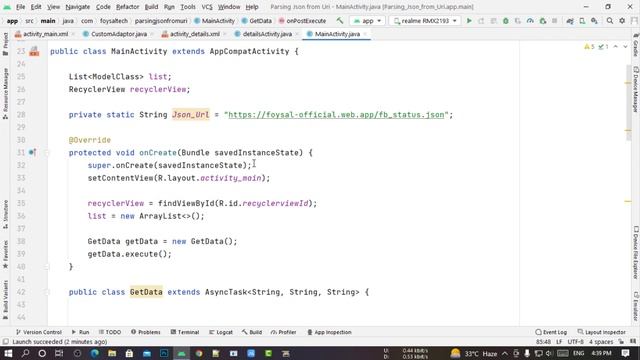Open the Build menu
Image resolution: width=640 pixels, height=360 pixels.
151,7
